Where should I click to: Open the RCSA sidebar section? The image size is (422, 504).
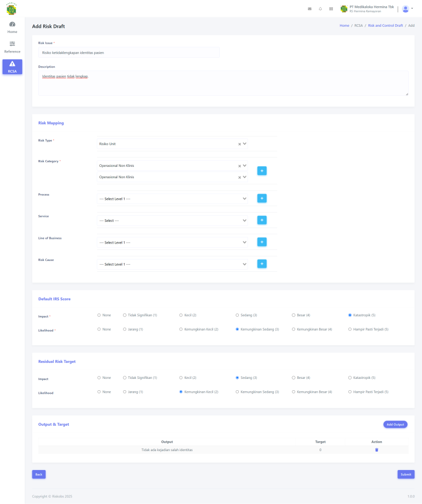point(12,67)
